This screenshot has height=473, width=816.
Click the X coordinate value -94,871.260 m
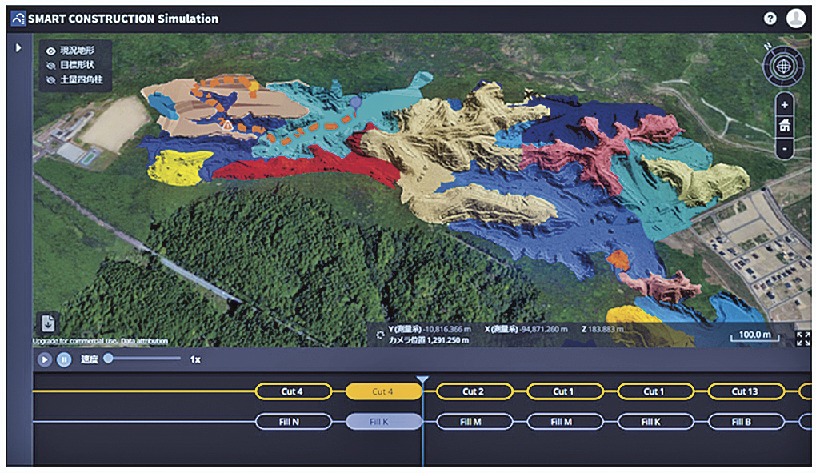point(544,329)
